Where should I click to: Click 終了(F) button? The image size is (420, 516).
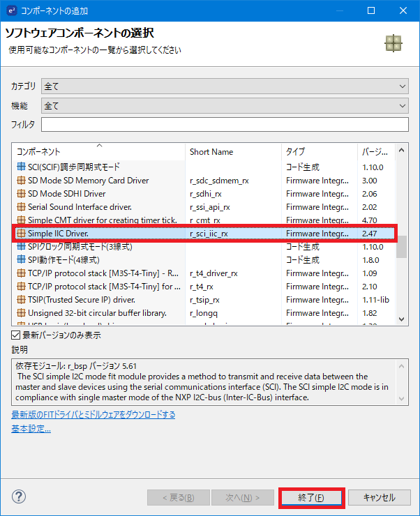[311, 497]
